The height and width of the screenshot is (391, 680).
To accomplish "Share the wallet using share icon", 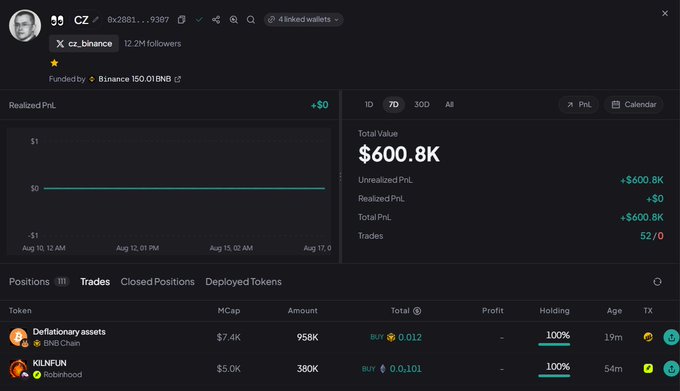I will 216,20.
